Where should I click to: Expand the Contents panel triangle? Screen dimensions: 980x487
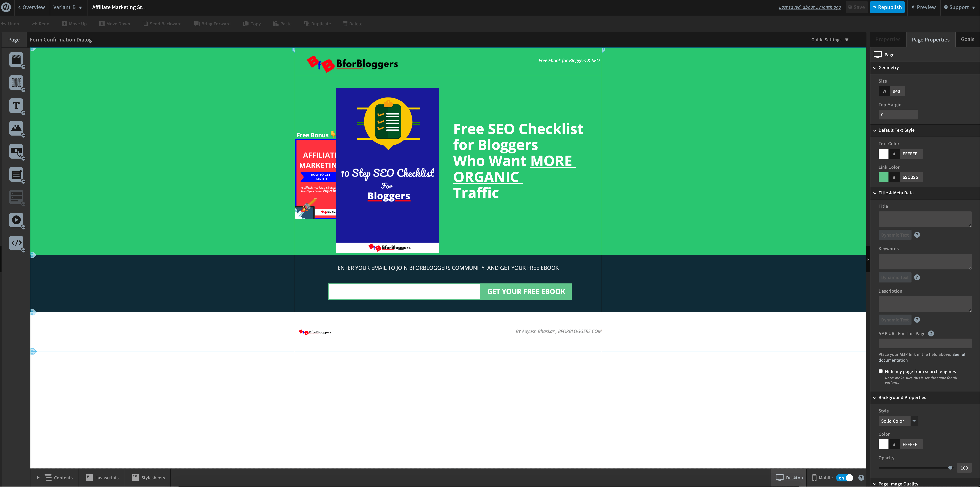pos(38,477)
